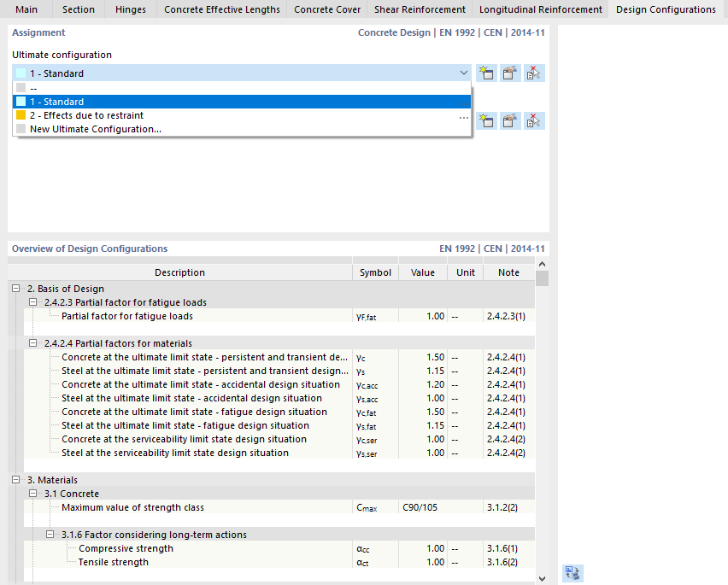Switch to the Main tab
The height and width of the screenshot is (585, 728).
[26, 9]
